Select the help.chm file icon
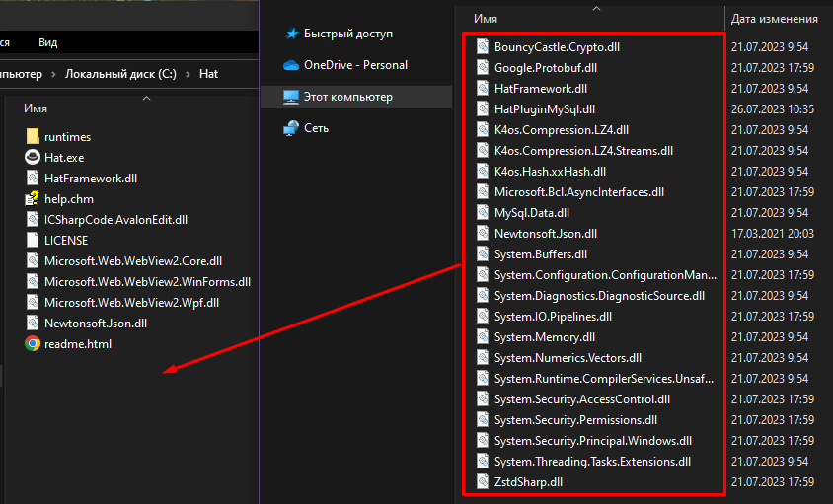Viewport: 833px width, 504px height. point(33,199)
